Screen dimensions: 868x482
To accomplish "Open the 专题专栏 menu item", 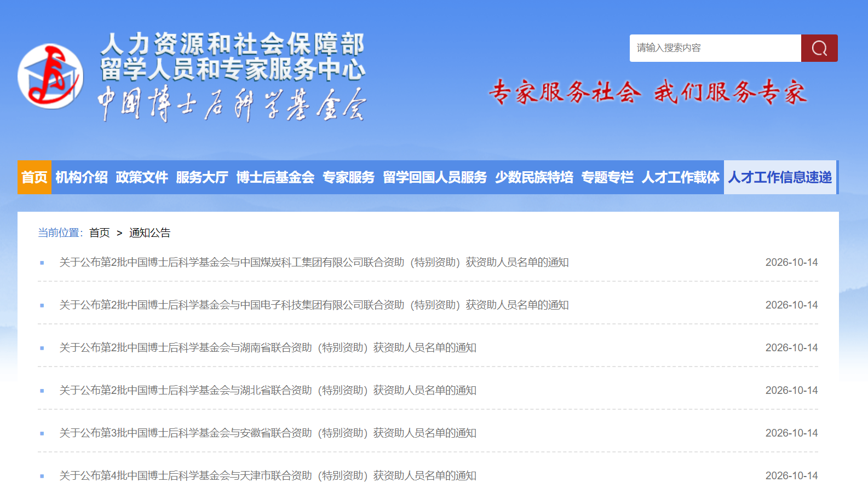I will pyautogui.click(x=608, y=177).
